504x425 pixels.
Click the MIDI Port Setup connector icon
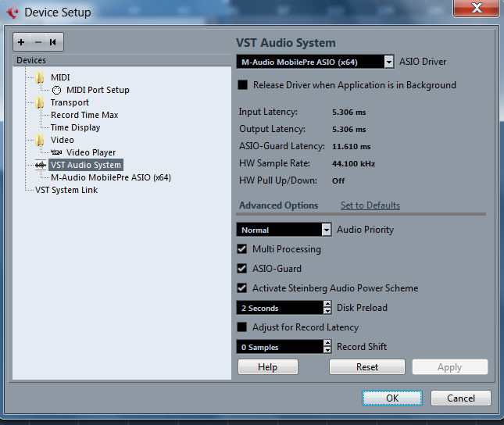click(56, 91)
